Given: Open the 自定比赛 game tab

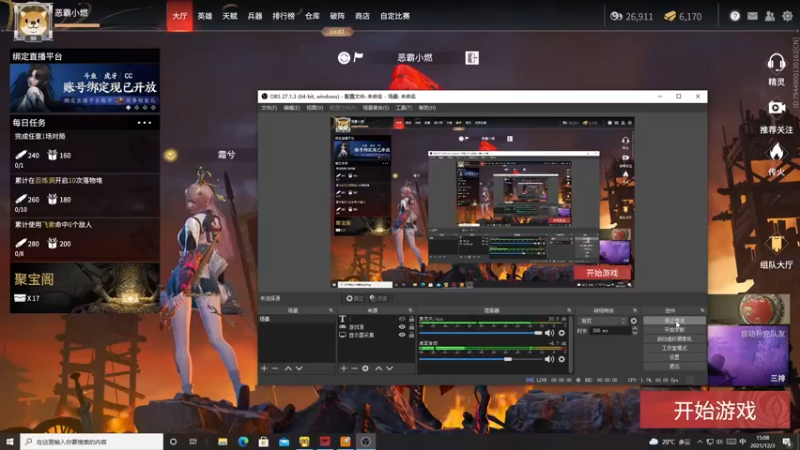Looking at the screenshot, I should click(395, 16).
